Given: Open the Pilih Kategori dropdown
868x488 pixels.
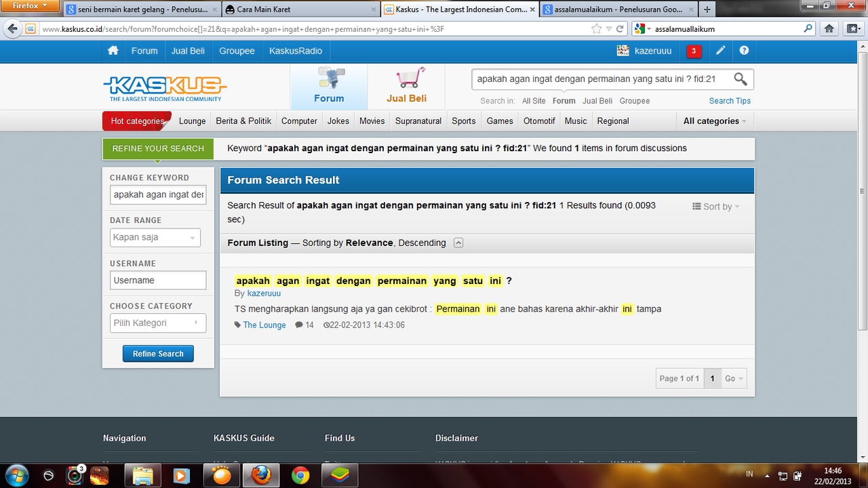Looking at the screenshot, I should pos(159,323).
